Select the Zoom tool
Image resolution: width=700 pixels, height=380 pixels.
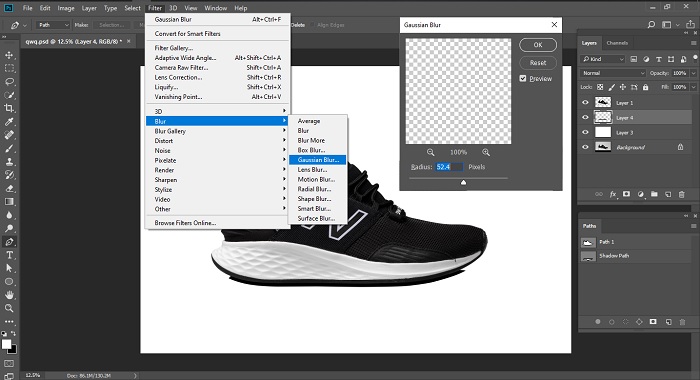coord(9,308)
